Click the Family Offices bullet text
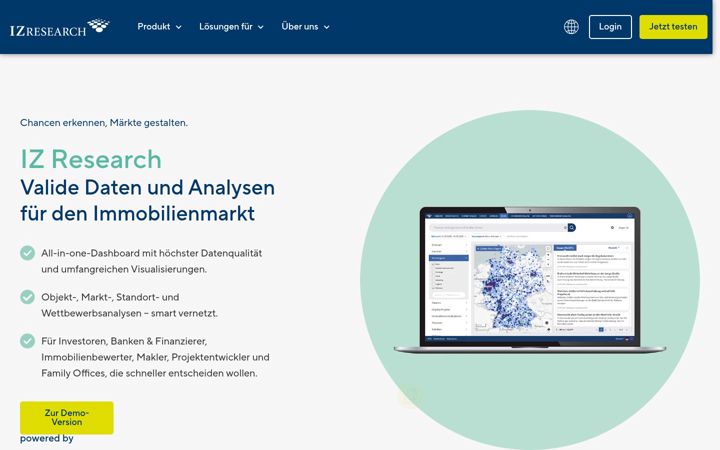The height and width of the screenshot is (450, 720). point(149,373)
